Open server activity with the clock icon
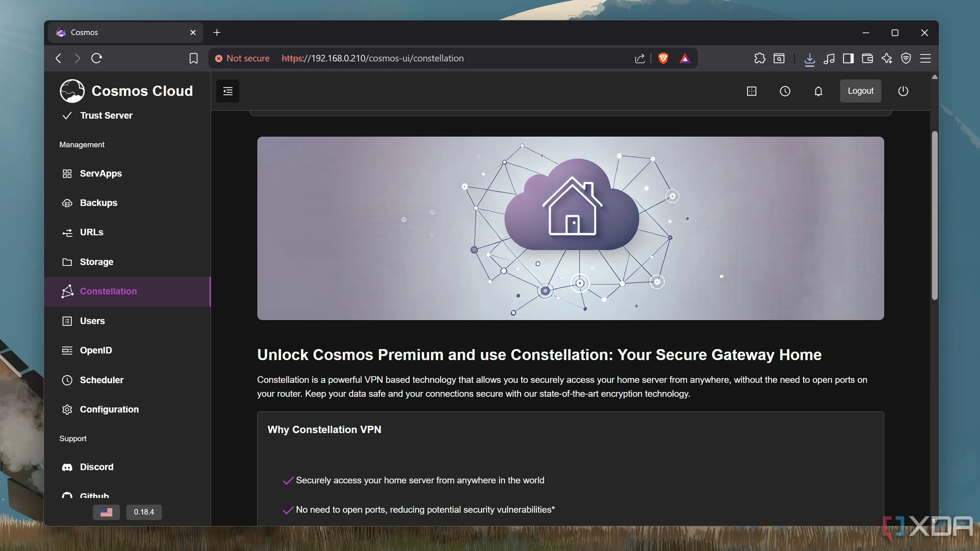Screen dimensions: 980x551 [785, 91]
